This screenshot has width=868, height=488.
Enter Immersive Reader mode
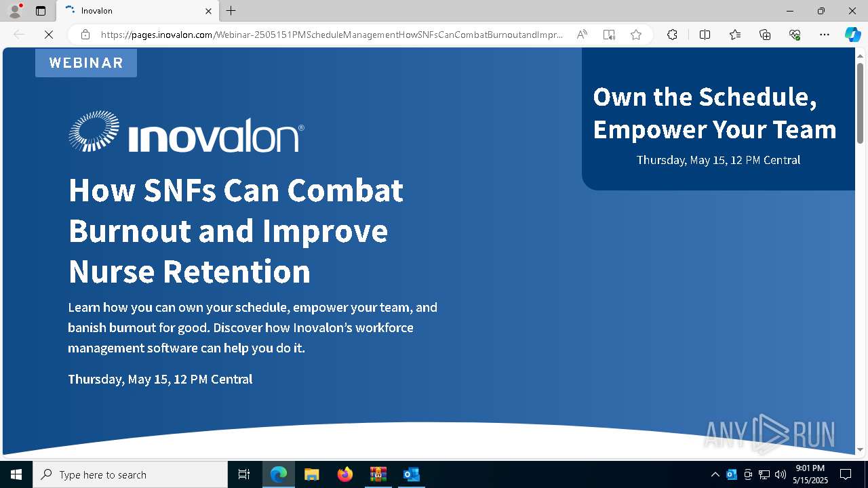(609, 35)
